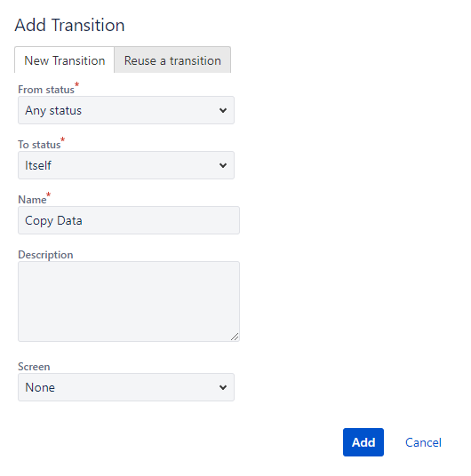The image size is (471, 476).
Task: Focus the Name field containing Copy Data
Action: click(129, 220)
